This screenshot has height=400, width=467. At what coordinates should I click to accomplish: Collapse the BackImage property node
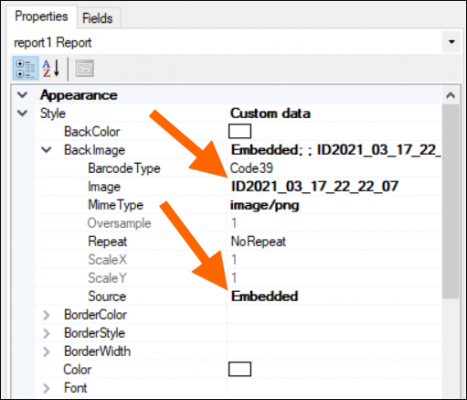click(46, 150)
